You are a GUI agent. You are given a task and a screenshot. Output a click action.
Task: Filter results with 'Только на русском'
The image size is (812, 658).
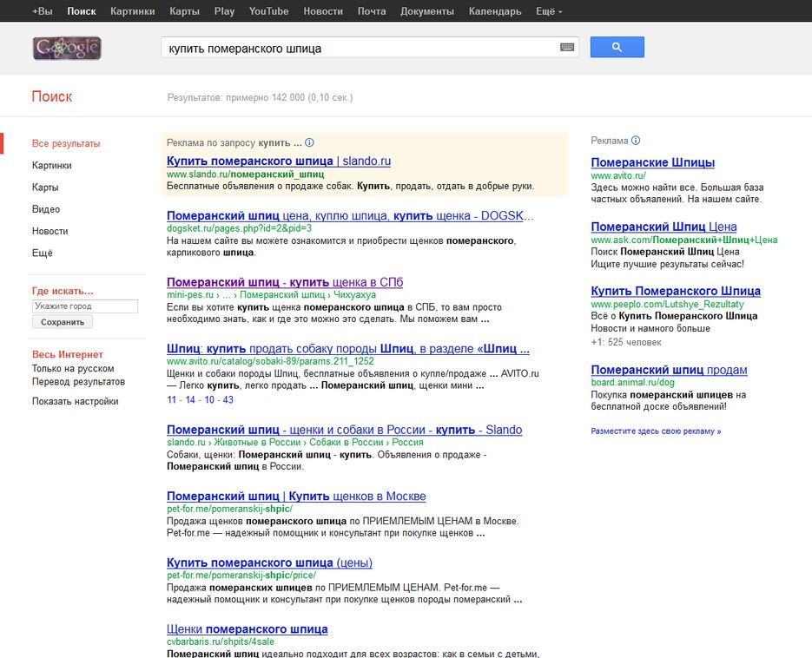click(x=73, y=369)
